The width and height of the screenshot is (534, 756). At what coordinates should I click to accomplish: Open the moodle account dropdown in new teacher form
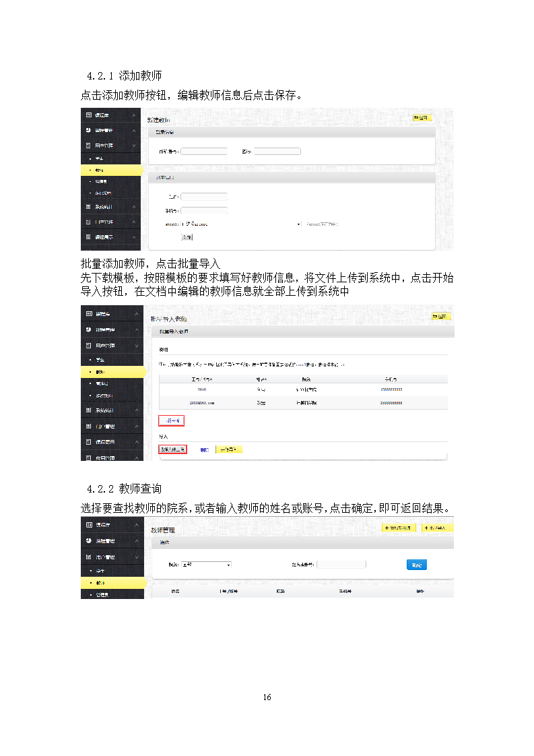(241, 224)
